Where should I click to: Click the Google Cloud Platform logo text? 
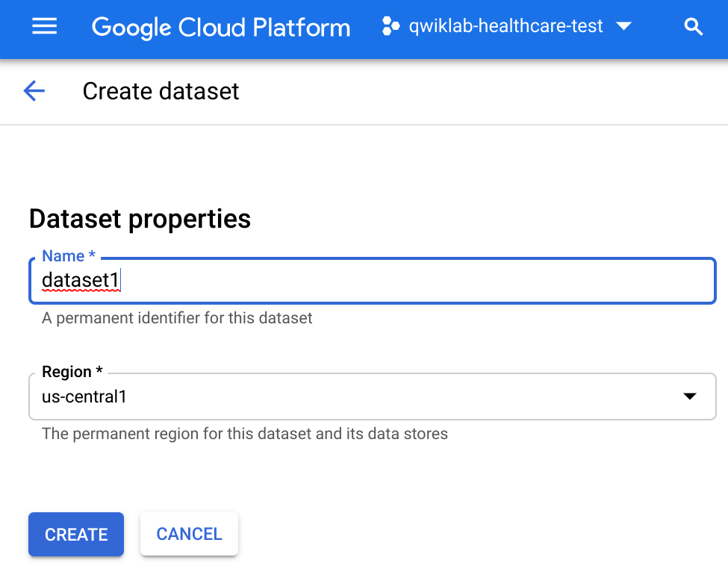coord(220,28)
